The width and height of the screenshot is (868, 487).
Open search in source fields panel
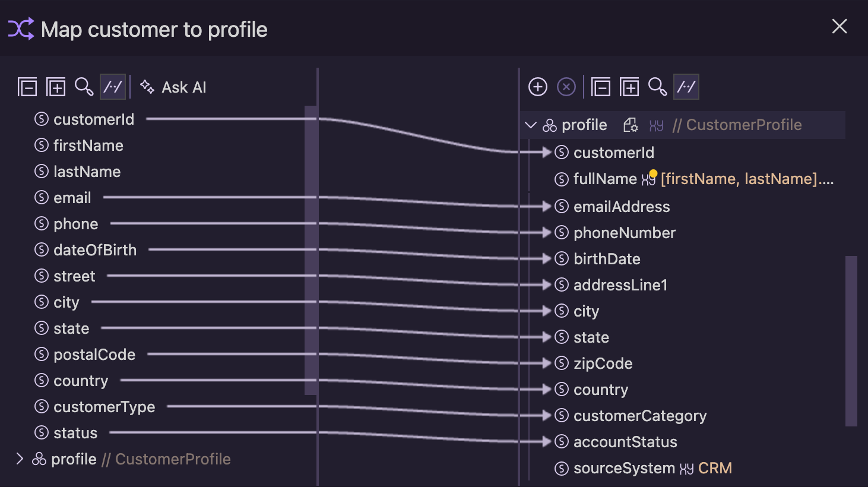84,87
